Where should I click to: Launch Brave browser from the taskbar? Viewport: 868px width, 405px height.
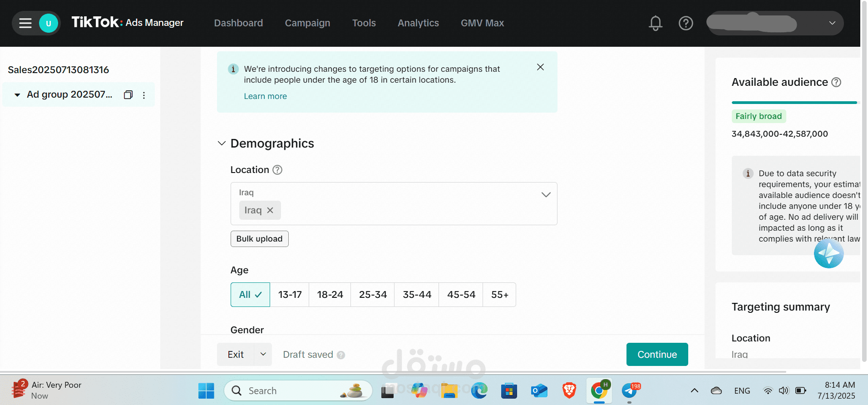(569, 390)
